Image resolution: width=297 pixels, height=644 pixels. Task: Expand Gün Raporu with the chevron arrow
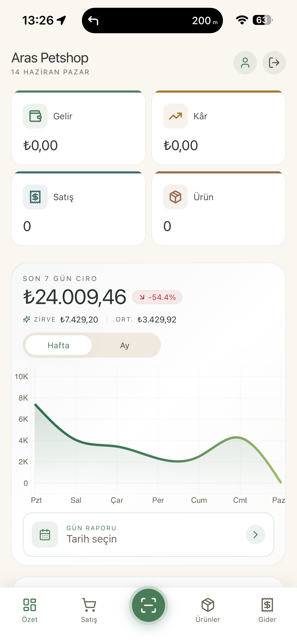(255, 535)
